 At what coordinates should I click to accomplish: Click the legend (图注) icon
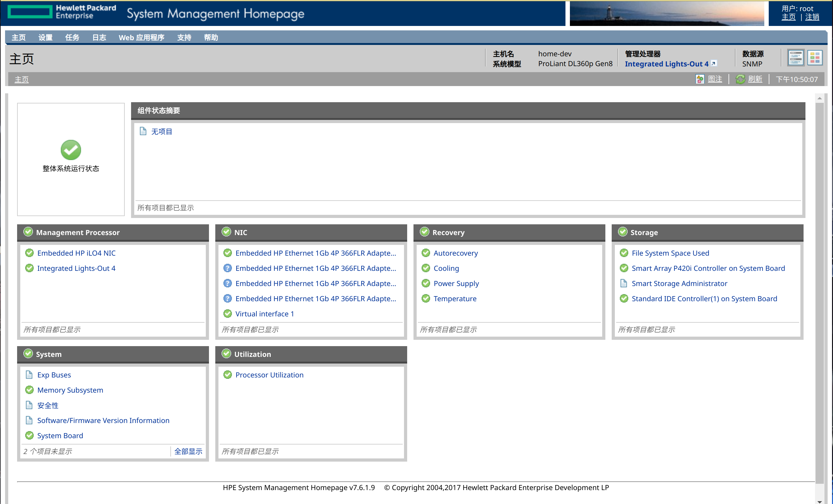699,79
